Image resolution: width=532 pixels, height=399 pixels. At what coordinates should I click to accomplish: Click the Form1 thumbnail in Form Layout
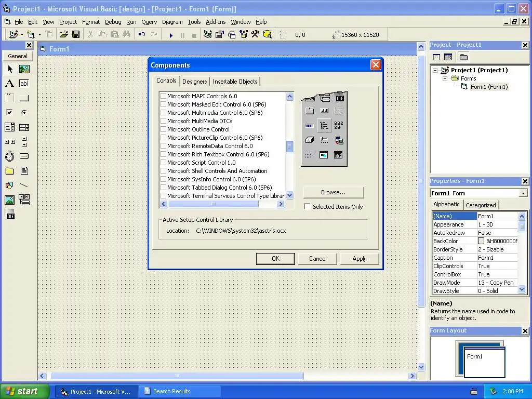(484, 362)
